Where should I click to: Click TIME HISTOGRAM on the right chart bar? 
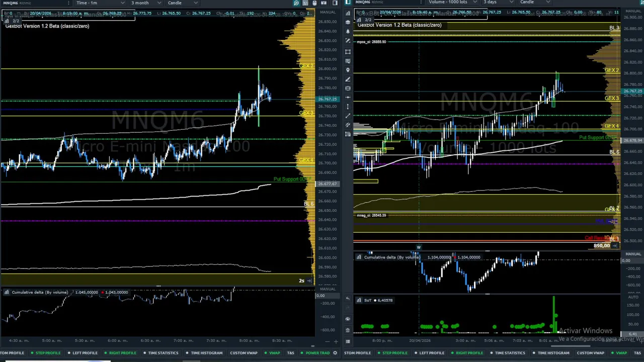coord(550,353)
